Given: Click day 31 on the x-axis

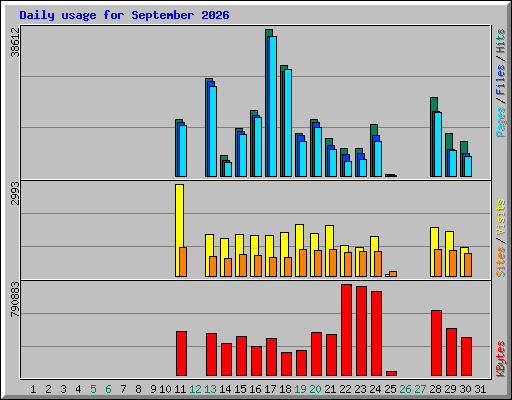Looking at the screenshot, I should coord(480,389).
